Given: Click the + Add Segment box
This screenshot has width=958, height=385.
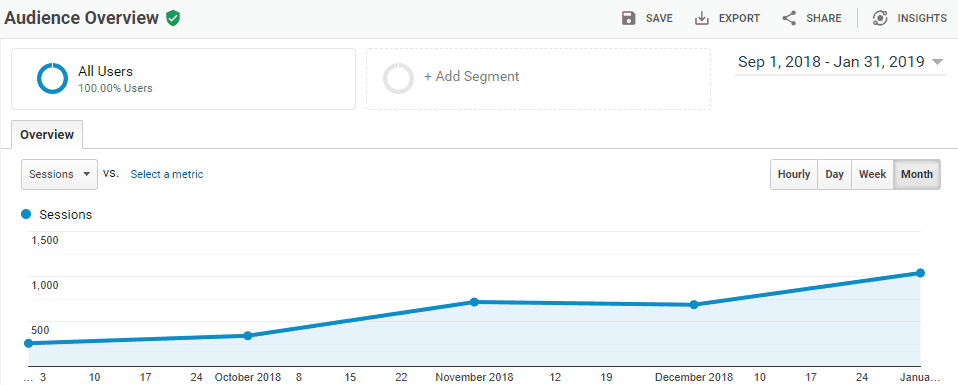Looking at the screenshot, I should click(x=538, y=79).
